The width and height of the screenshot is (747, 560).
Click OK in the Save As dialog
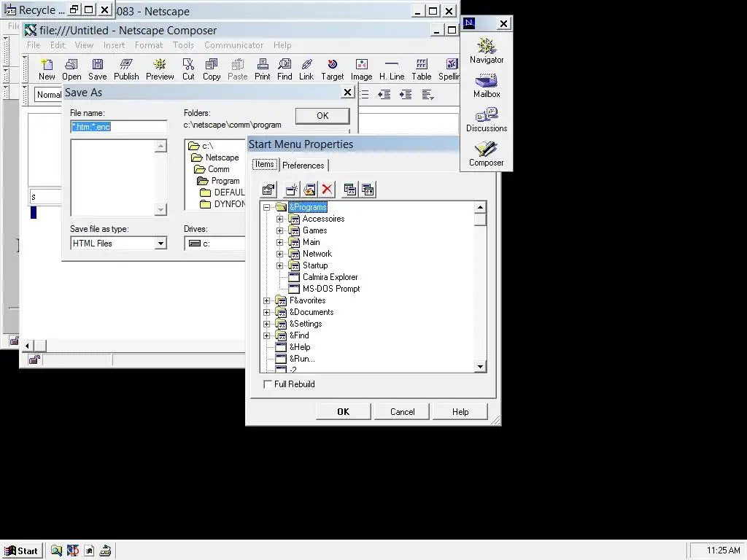tap(322, 116)
